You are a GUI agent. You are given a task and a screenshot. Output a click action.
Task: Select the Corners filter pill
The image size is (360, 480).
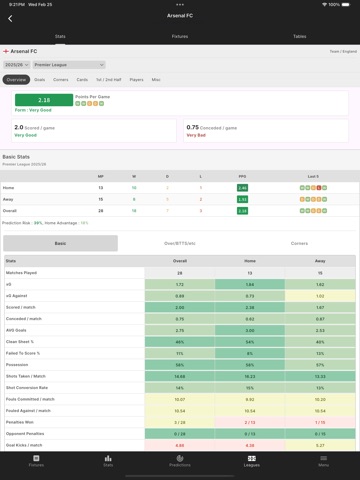click(61, 80)
